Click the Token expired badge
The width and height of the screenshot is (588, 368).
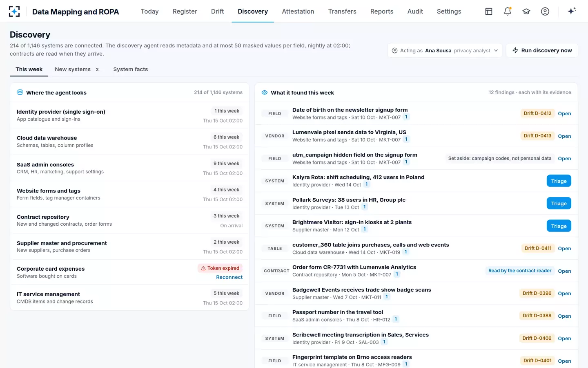click(220, 268)
